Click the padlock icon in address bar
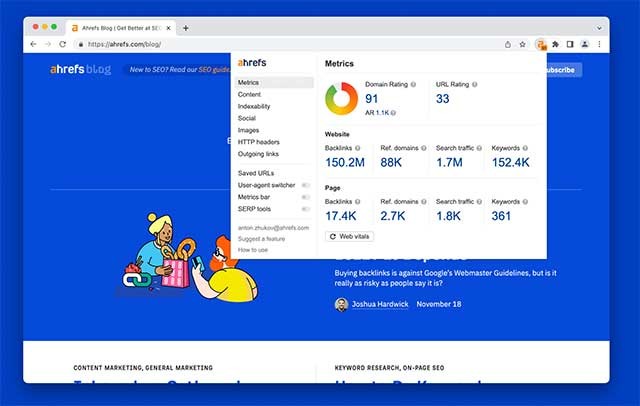Image resolution: width=640 pixels, height=406 pixels. (x=81, y=44)
